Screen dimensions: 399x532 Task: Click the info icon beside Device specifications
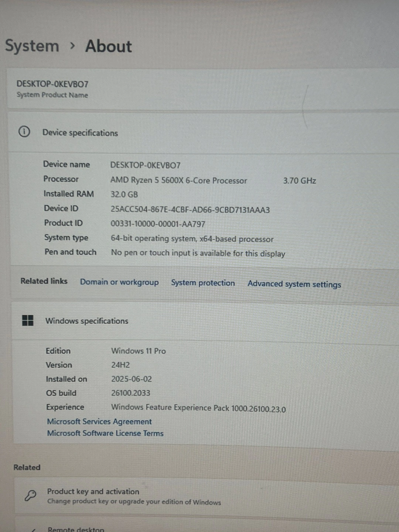[x=24, y=132]
